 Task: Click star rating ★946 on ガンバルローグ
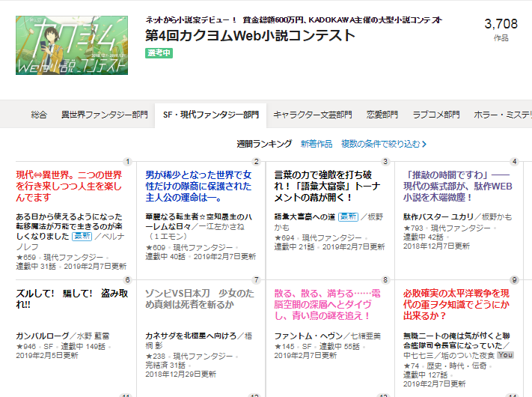pos(25,346)
